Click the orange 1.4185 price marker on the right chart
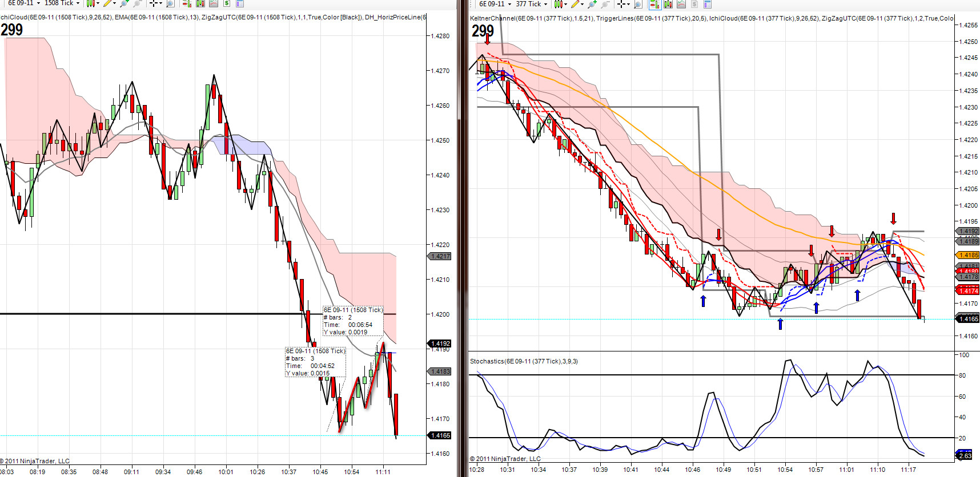 [x=968, y=255]
